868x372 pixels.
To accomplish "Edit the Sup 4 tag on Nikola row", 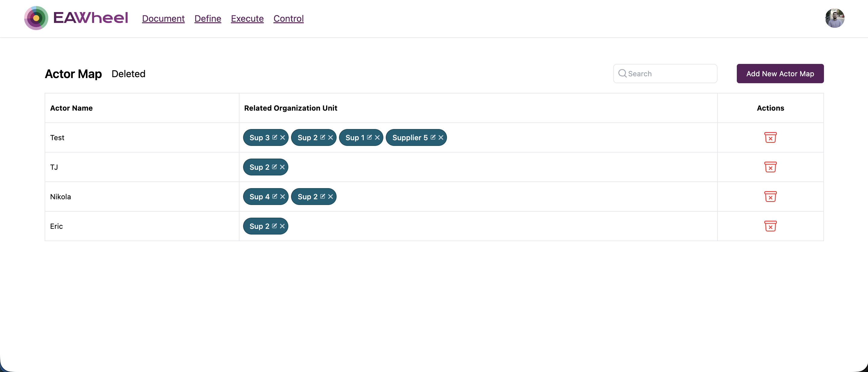I will tap(275, 197).
